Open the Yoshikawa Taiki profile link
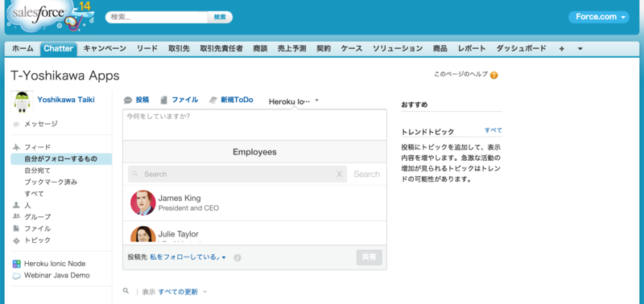 click(x=66, y=100)
